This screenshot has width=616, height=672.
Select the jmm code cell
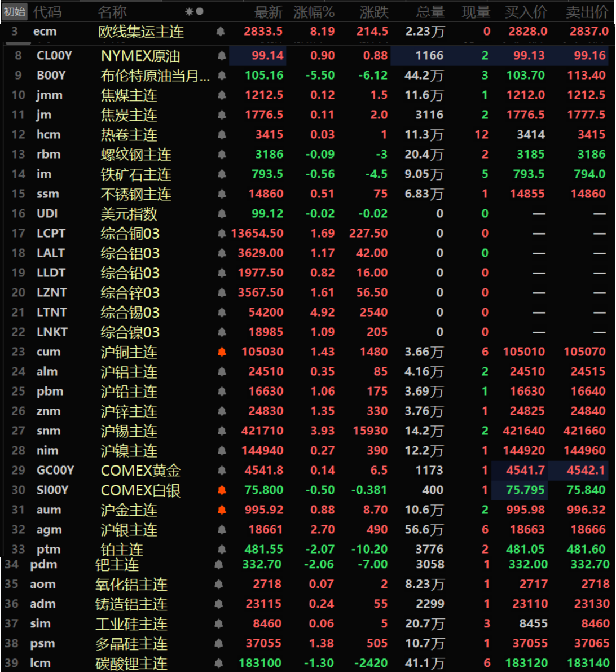[50, 95]
